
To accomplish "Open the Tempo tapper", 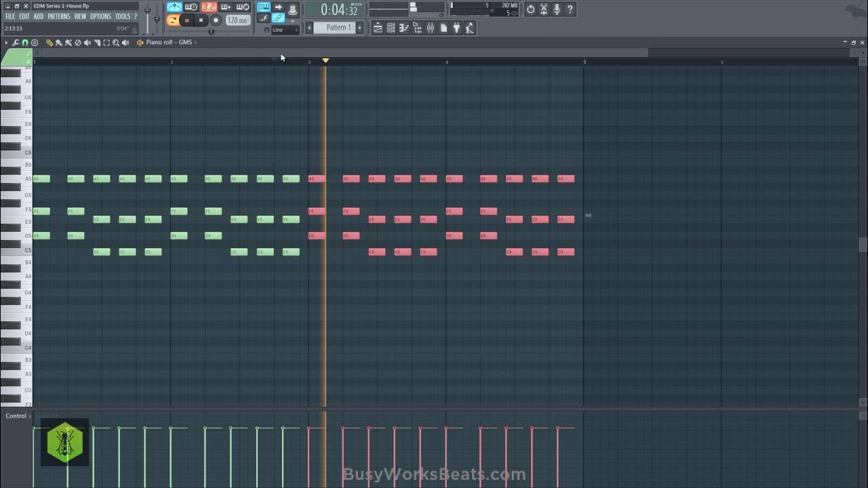I will tap(469, 28).
